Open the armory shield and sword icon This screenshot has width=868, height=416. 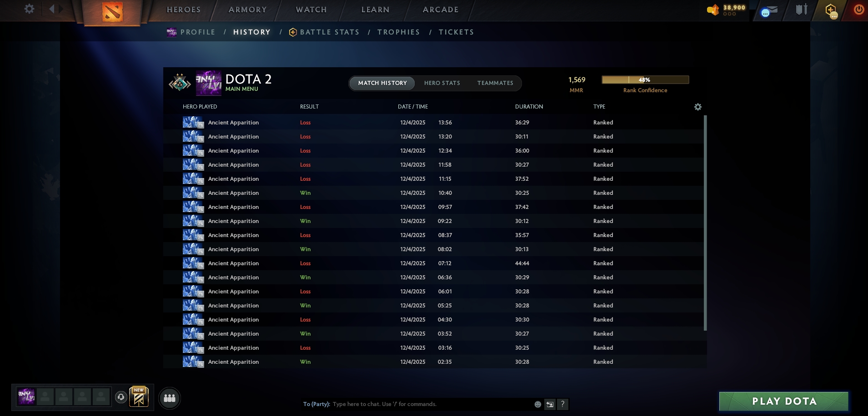point(802,9)
